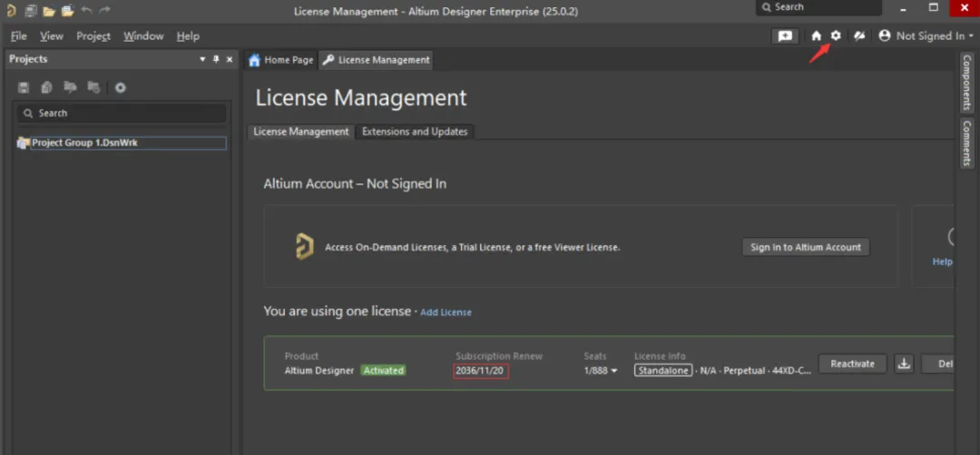Viewport: 980px width, 455px height.
Task: Click the Home icon in the top-right toolbar
Action: pos(817,36)
